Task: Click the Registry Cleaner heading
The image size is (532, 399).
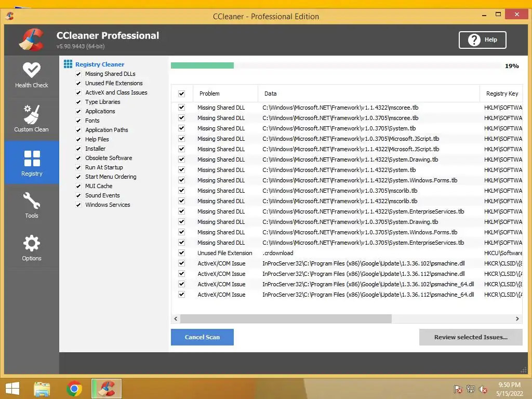Action: click(x=100, y=64)
